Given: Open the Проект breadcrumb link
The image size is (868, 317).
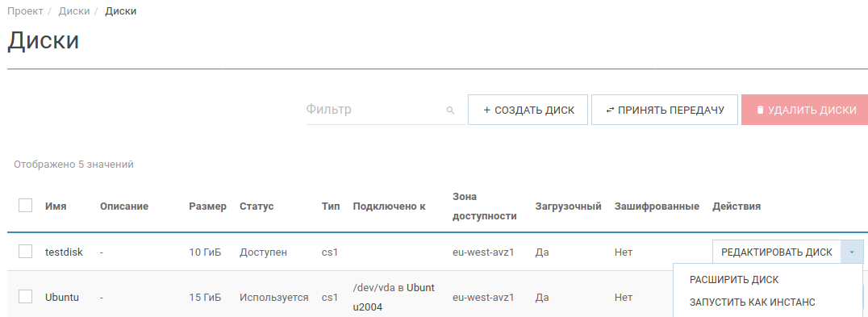Looking at the screenshot, I should (x=25, y=11).
